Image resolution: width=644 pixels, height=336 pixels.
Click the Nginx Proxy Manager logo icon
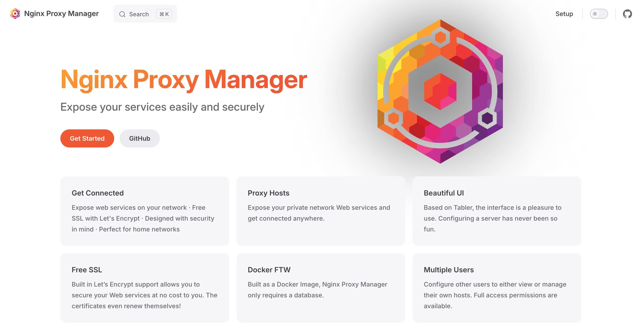click(15, 14)
